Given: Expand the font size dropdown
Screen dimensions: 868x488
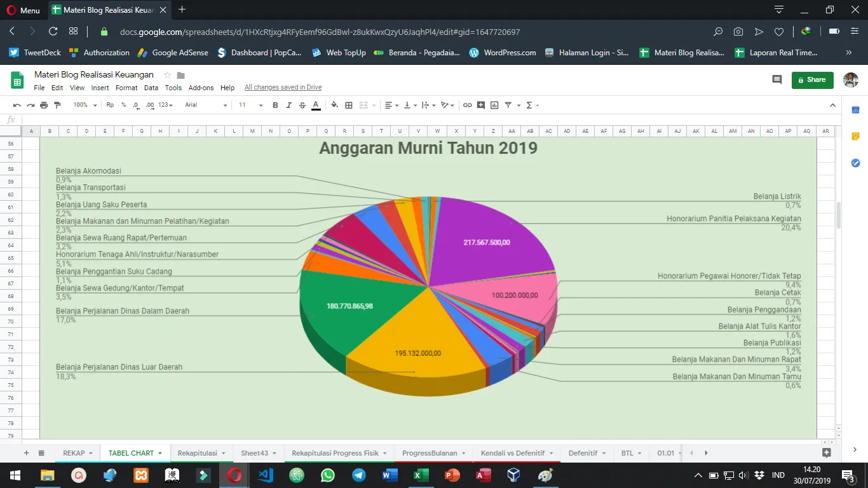Looking at the screenshot, I should click(x=250, y=105).
